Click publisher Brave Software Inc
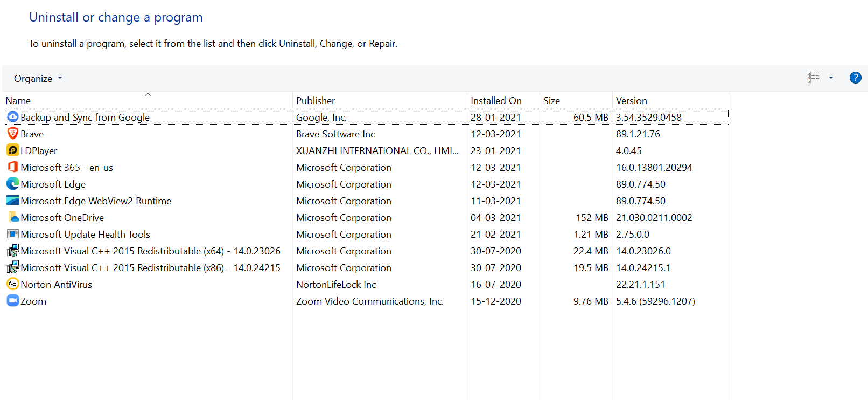Image resolution: width=868 pixels, height=400 pixels. point(335,134)
